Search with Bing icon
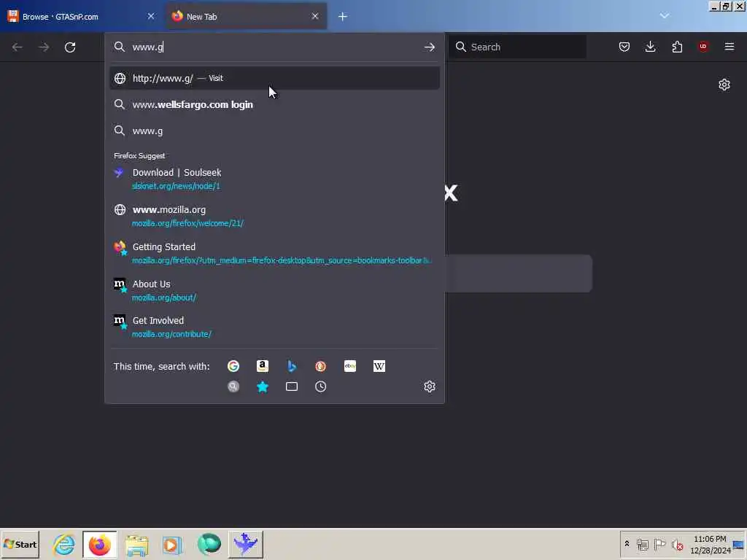 (x=292, y=366)
